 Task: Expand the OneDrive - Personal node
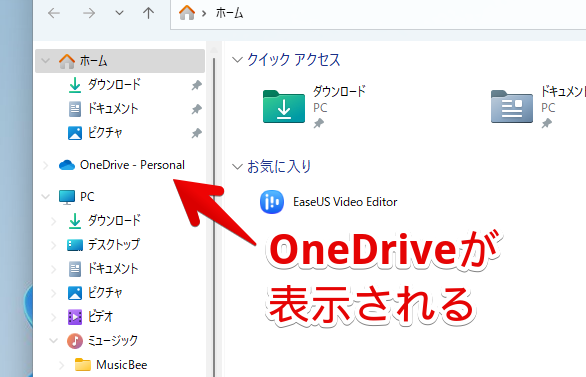tap(46, 165)
